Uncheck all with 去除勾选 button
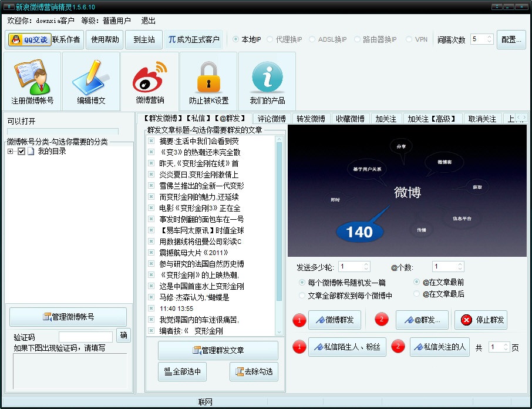The image size is (532, 409). tap(254, 371)
